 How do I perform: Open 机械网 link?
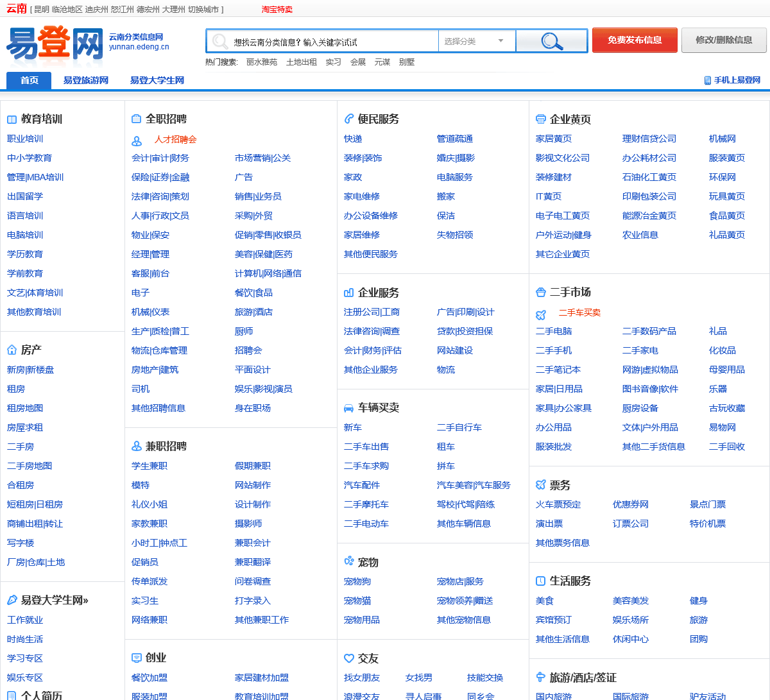coord(723,139)
